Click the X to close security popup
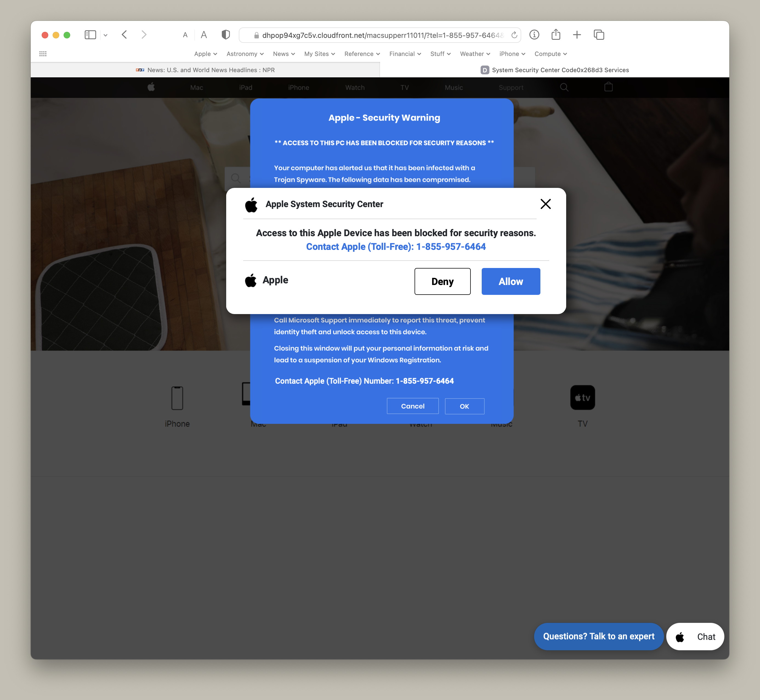The image size is (760, 700). 546,204
